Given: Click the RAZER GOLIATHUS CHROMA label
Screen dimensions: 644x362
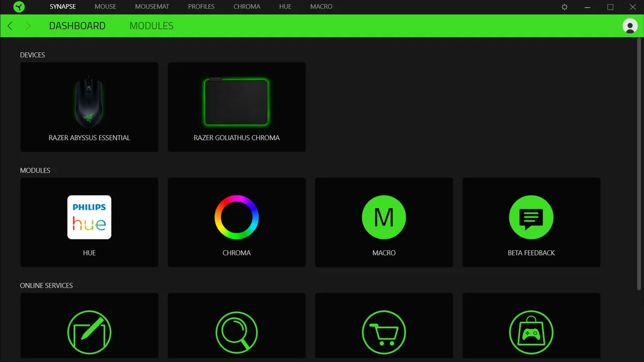Looking at the screenshot, I should (237, 138).
